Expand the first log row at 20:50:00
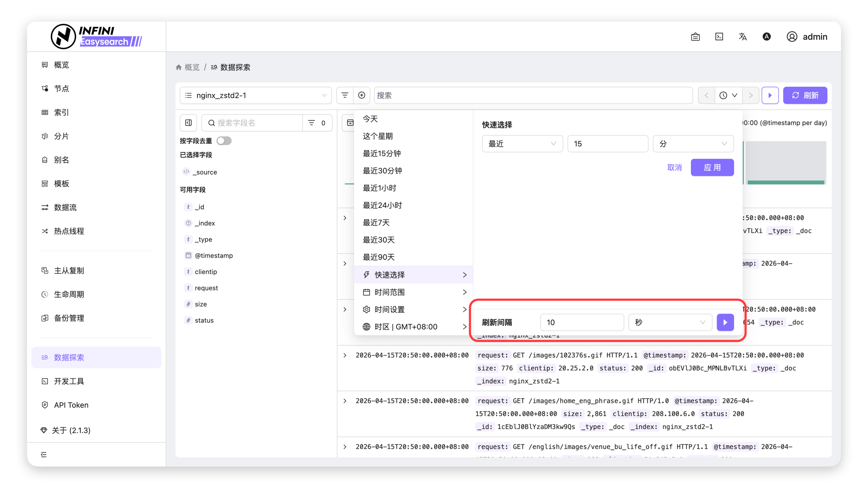The width and height of the screenshot is (868, 499). [x=345, y=218]
